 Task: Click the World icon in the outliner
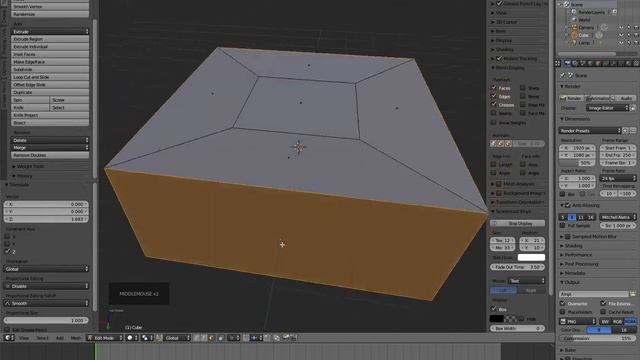click(574, 20)
